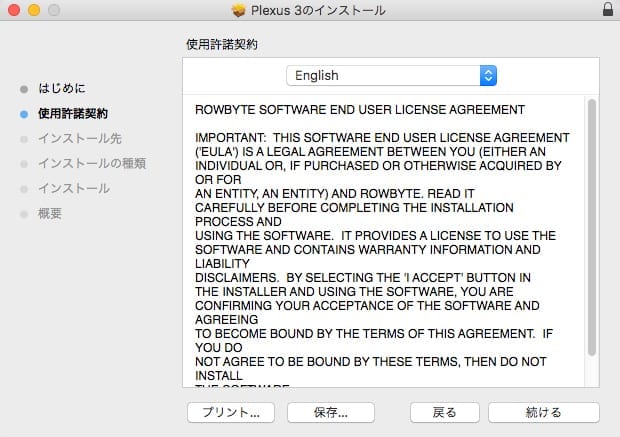Select the インストールの種類 sidebar step

click(x=92, y=163)
